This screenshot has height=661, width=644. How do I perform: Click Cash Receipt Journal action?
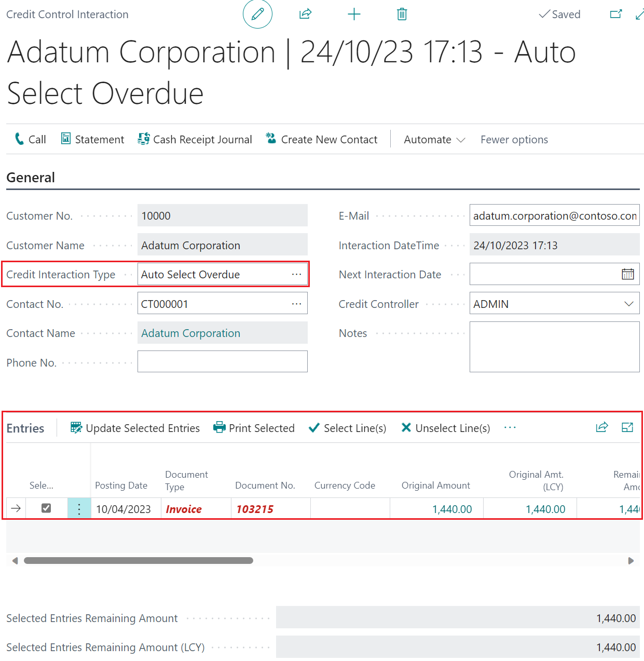click(195, 140)
